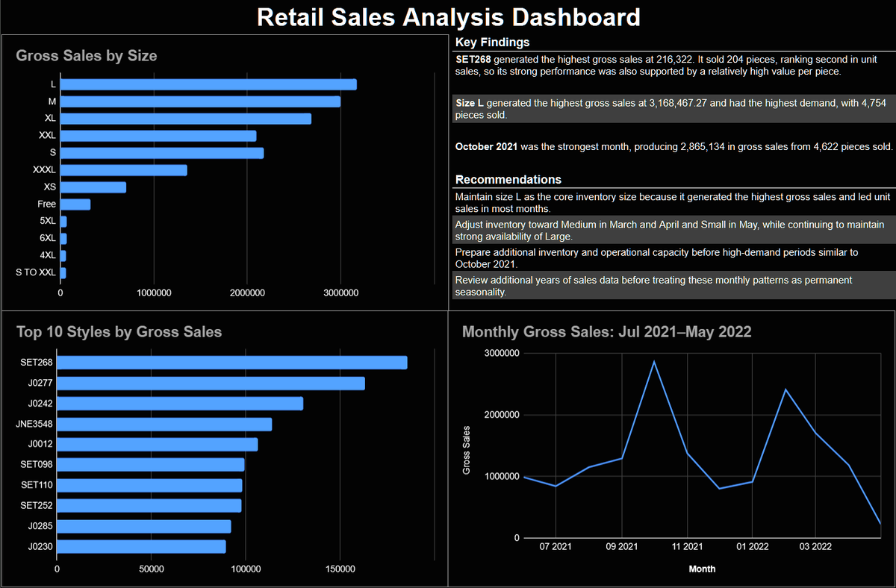Click the Monthly Gross Sales chart title
Viewport: 896px width, 588px height.
tap(607, 332)
